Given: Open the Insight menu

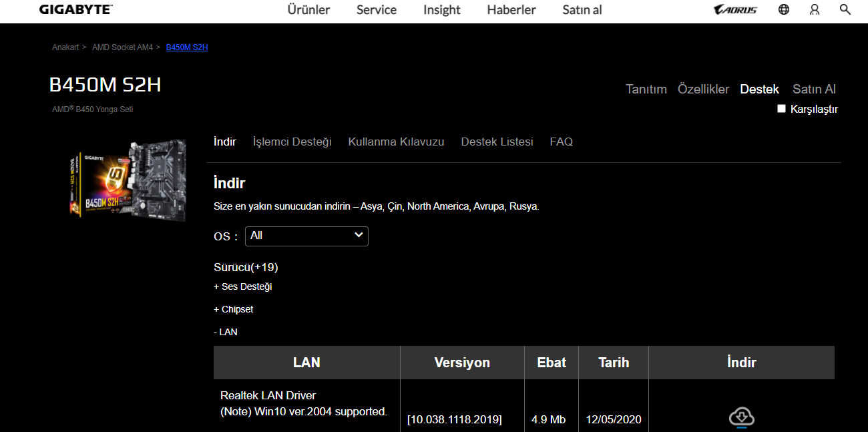Looking at the screenshot, I should coord(442,9).
